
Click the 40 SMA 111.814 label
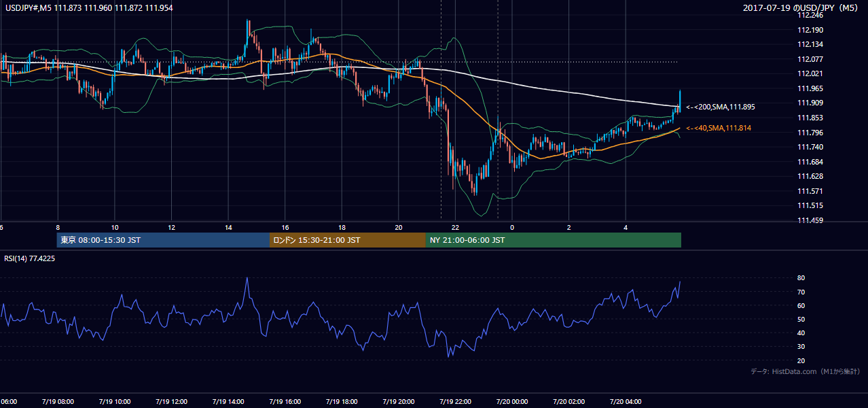point(719,128)
